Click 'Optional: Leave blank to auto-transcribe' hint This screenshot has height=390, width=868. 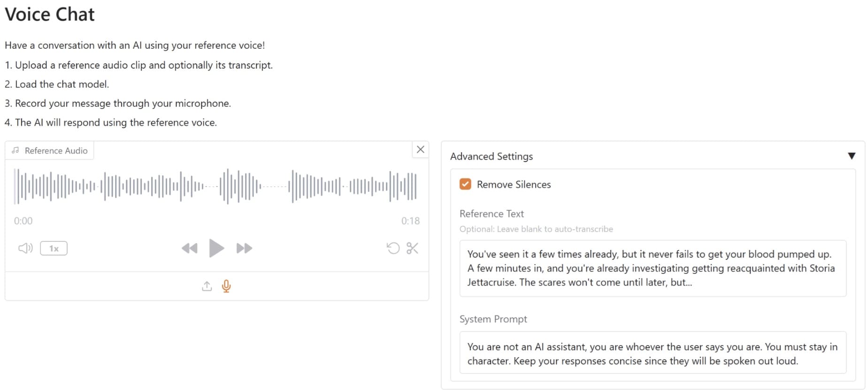[x=536, y=229]
